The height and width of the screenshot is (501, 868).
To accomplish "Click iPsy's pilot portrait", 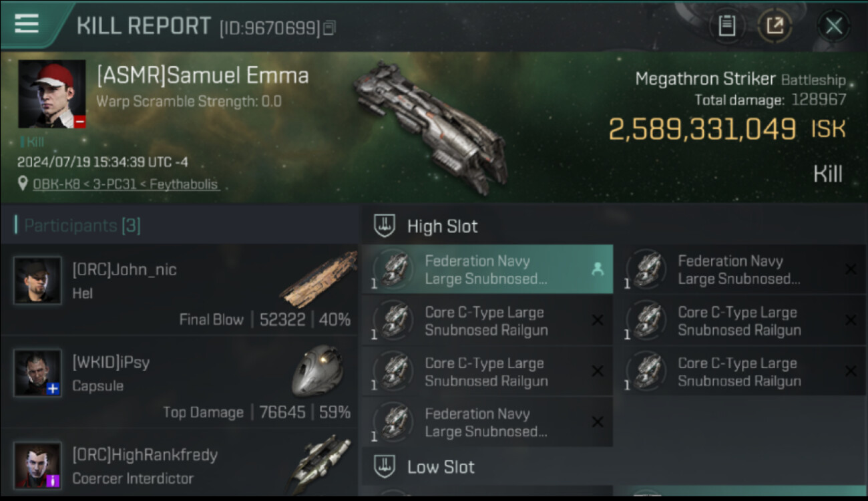I will pyautogui.click(x=37, y=373).
